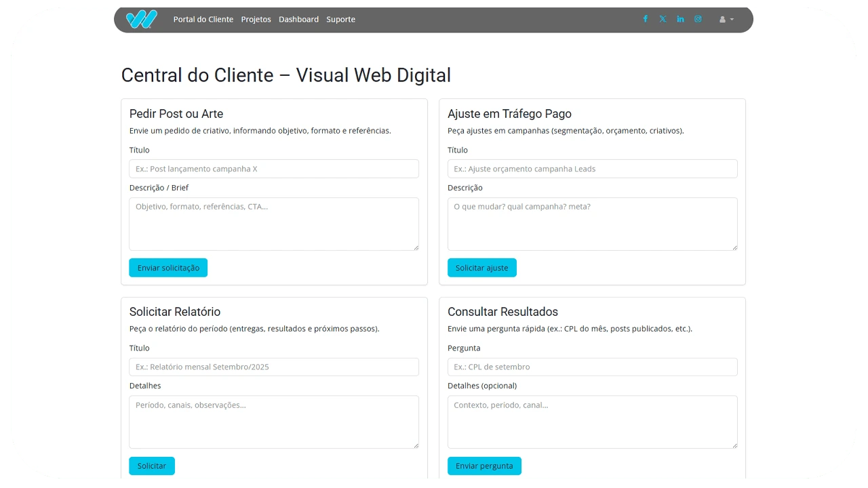Select the Detalhes (opcional) text area
The width and height of the screenshot is (868, 488).
[x=592, y=422]
